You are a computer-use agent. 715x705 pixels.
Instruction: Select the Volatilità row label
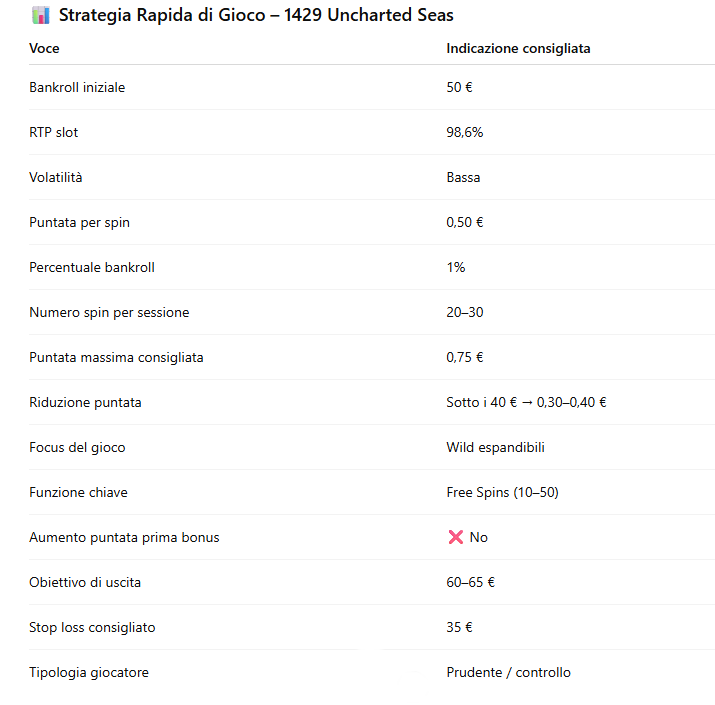[x=56, y=178]
